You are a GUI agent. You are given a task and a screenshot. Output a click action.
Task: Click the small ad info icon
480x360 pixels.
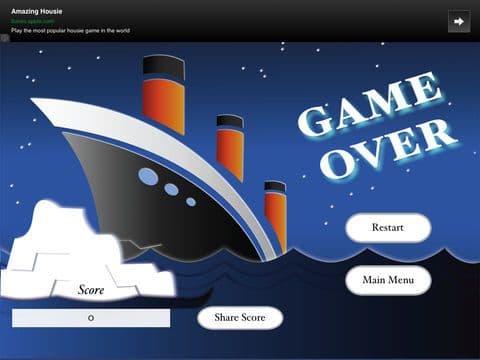(4, 38)
